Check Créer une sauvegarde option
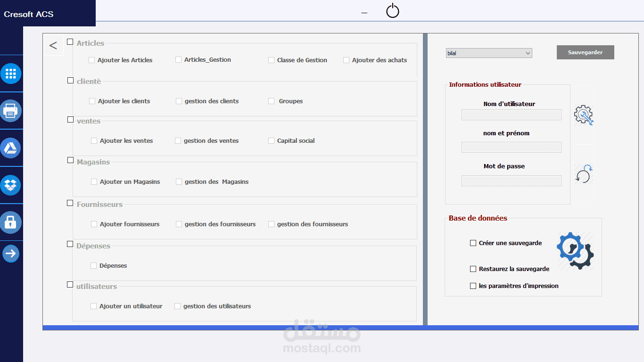Image resolution: width=644 pixels, height=362 pixels. pyautogui.click(x=473, y=243)
